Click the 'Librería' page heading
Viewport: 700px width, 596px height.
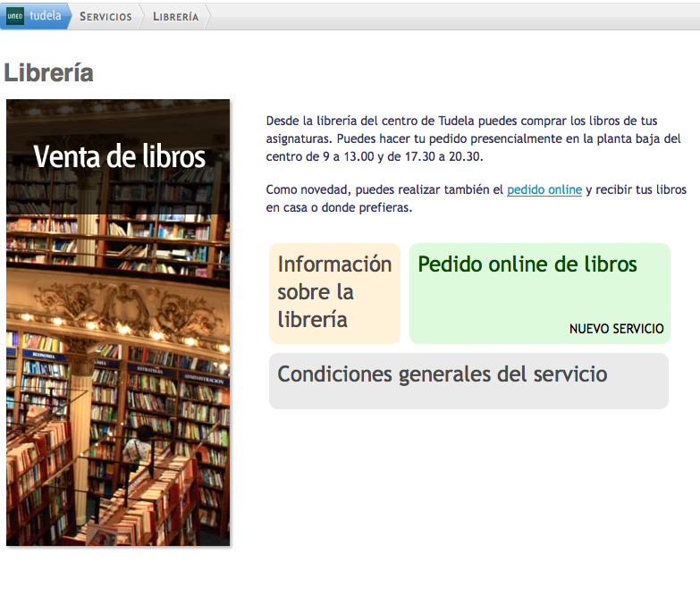pos(48,72)
